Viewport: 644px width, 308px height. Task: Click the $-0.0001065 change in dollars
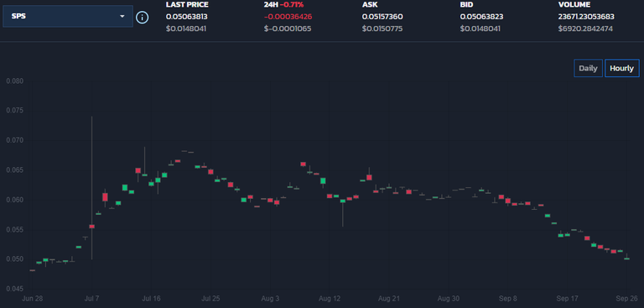pos(288,29)
